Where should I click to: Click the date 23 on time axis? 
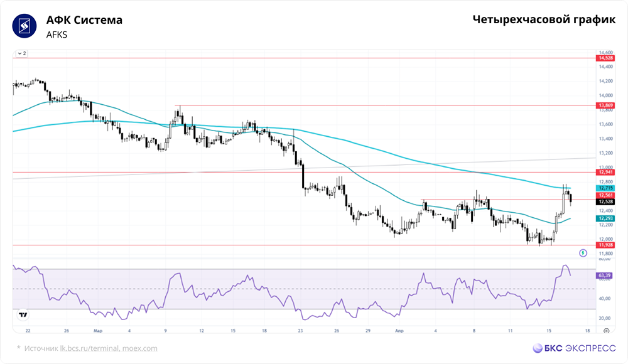[300, 331]
